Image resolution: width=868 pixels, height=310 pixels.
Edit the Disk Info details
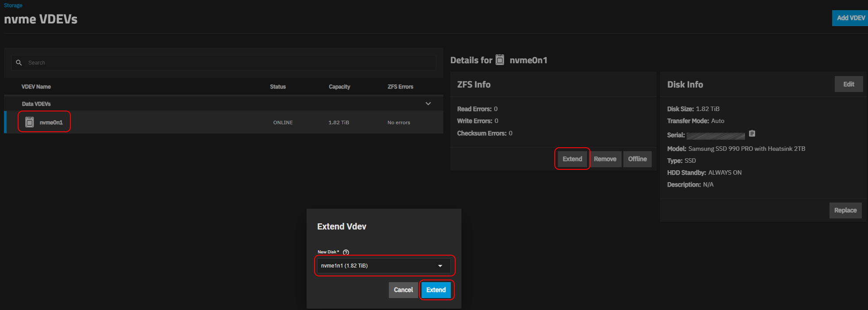(848, 84)
